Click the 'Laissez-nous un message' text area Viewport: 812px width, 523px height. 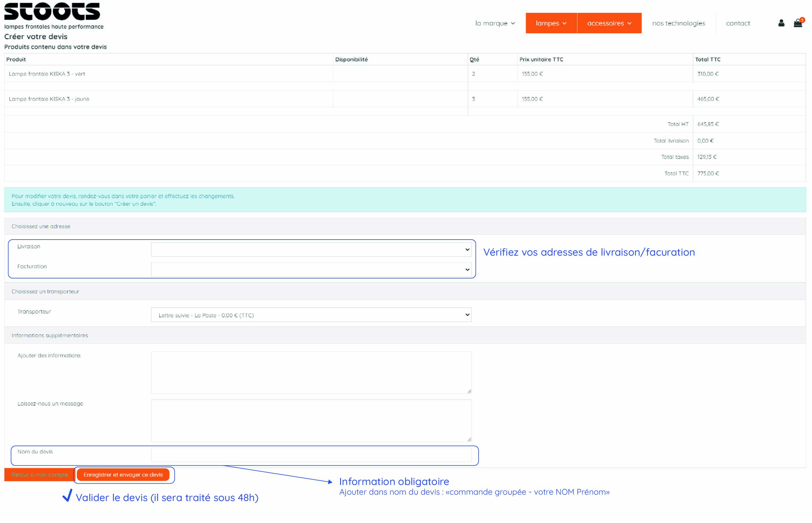point(311,420)
